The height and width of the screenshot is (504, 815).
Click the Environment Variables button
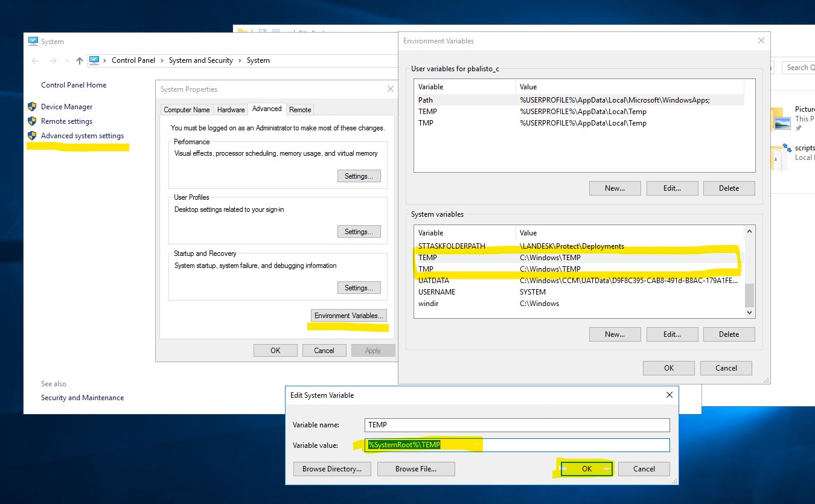tap(348, 316)
